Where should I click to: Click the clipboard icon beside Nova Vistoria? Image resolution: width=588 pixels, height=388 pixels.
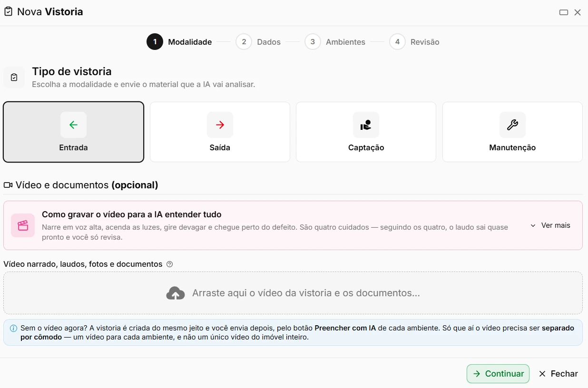8,12
